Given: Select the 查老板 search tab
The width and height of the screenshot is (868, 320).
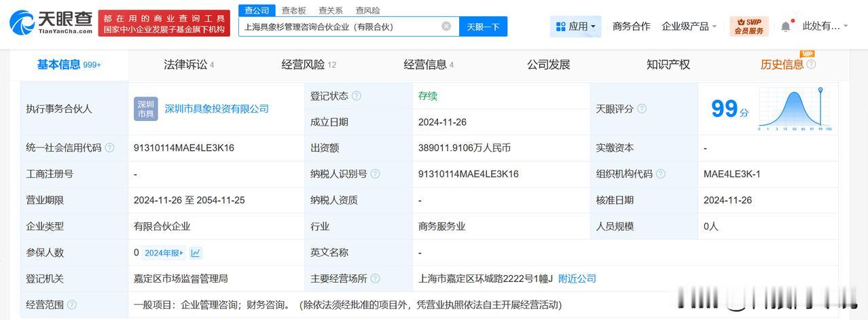Looking at the screenshot, I should point(293,10).
